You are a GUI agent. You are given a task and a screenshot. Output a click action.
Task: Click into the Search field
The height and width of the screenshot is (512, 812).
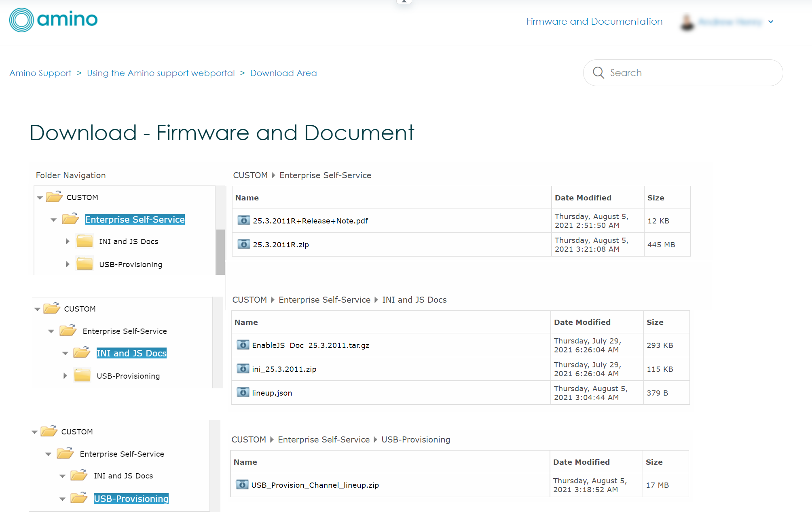[683, 73]
